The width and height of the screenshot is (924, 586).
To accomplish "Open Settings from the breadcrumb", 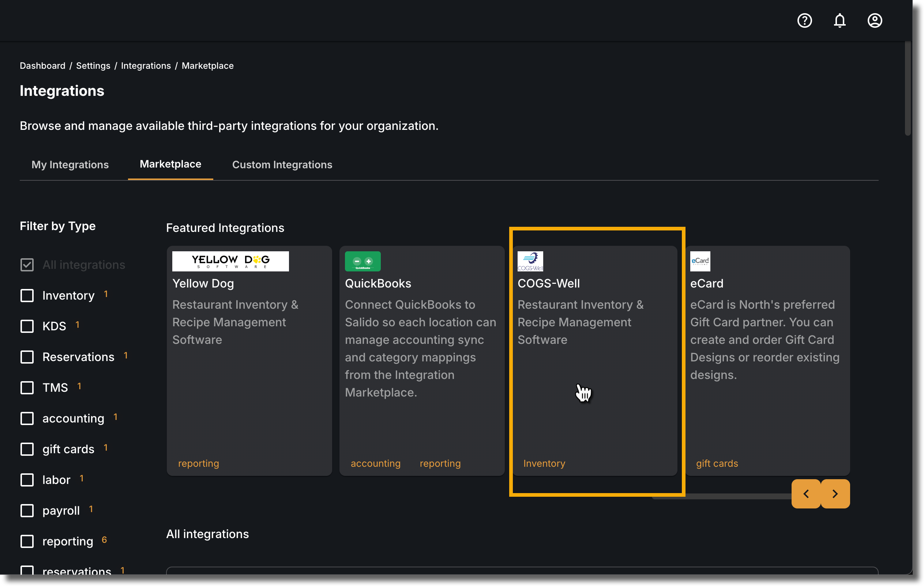I will 93,65.
